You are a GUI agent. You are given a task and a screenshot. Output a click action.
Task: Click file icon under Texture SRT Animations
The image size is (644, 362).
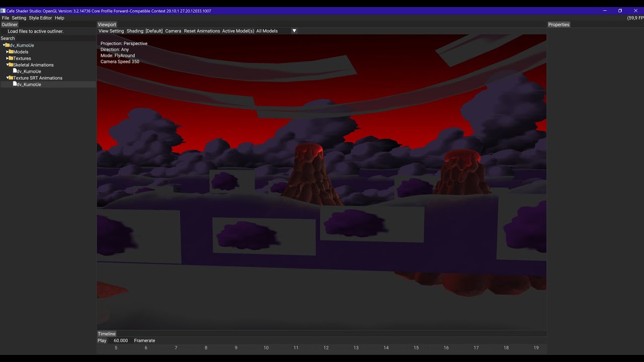point(15,84)
